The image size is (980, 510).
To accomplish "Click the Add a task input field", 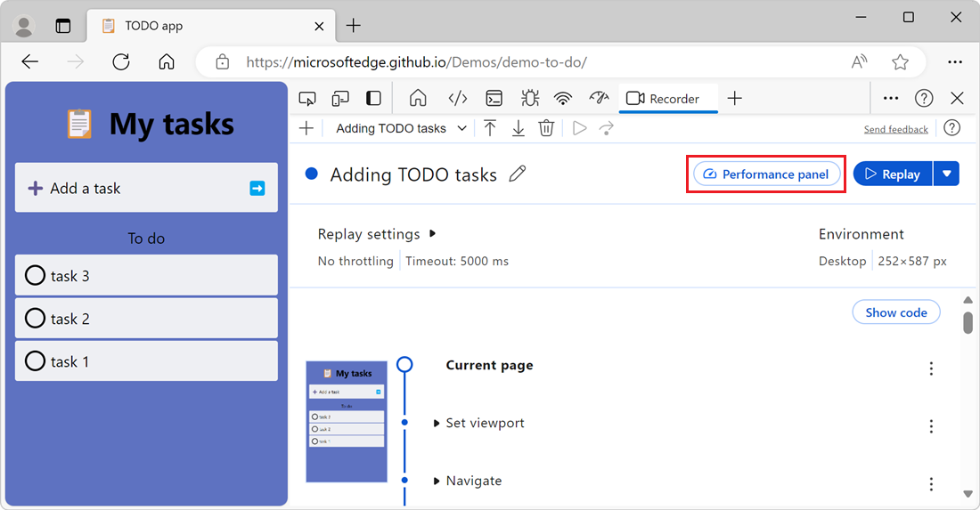I will point(146,188).
